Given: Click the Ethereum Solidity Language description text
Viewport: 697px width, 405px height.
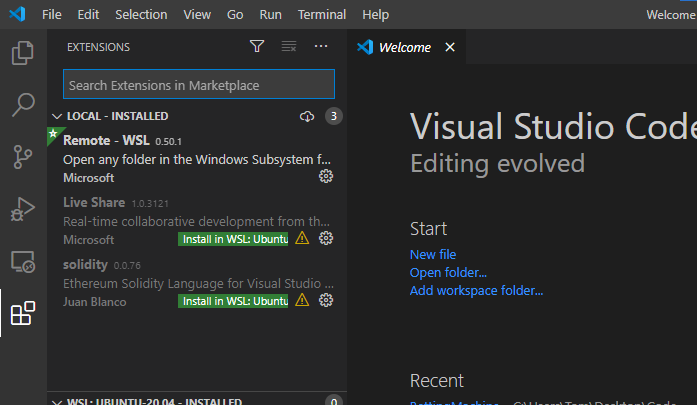Looking at the screenshot, I should [198, 283].
